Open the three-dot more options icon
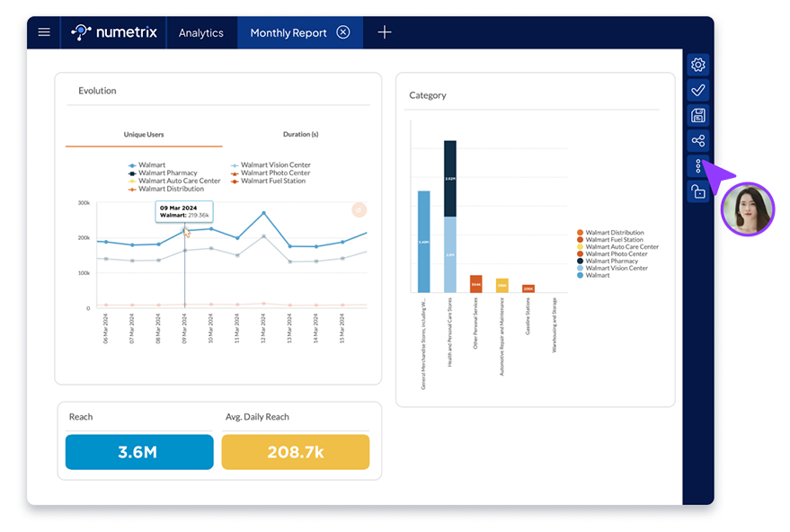790x532 pixels. click(x=697, y=165)
